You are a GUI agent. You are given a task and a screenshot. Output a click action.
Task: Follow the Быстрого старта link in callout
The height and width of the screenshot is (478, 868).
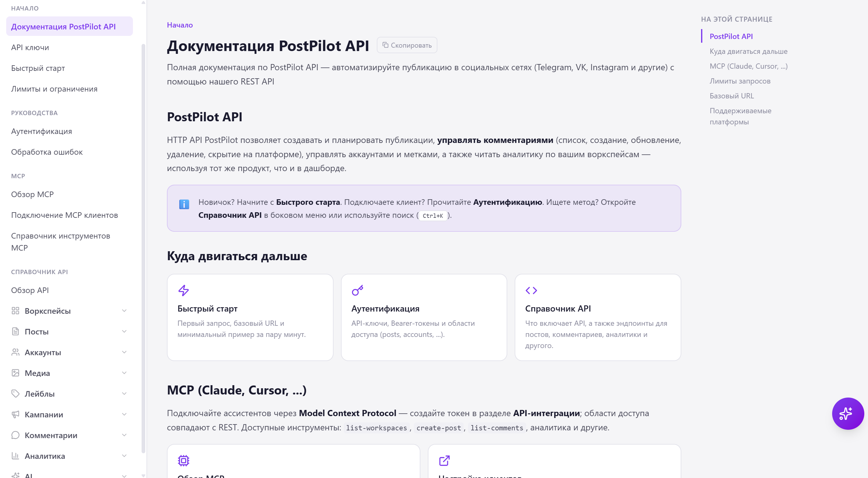pos(308,202)
